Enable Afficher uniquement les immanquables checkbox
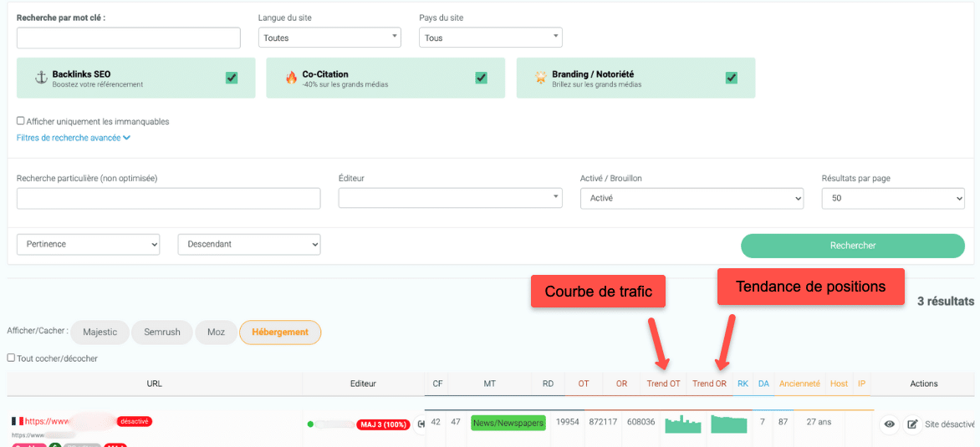Viewport: 980px width, 447px height. point(21,121)
